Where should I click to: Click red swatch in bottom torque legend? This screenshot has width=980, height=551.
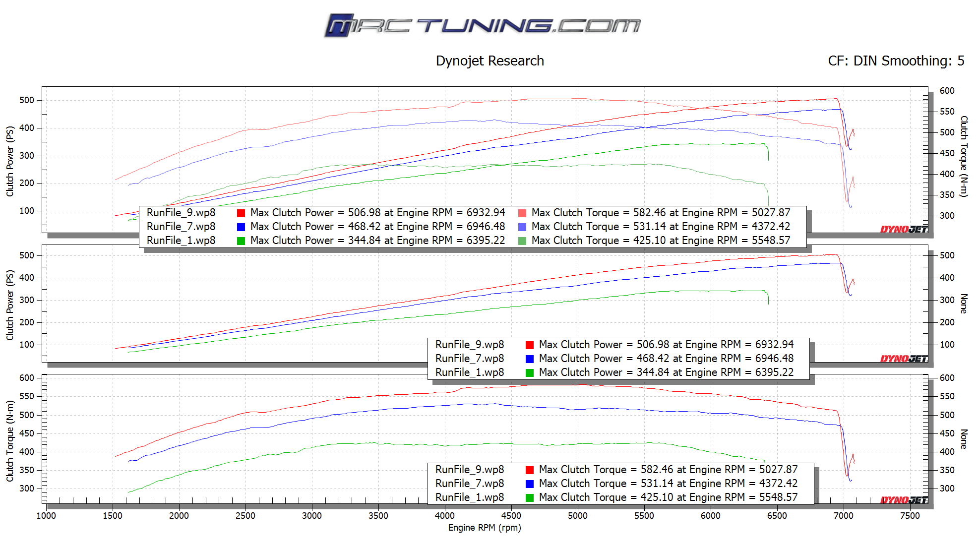[x=530, y=470]
